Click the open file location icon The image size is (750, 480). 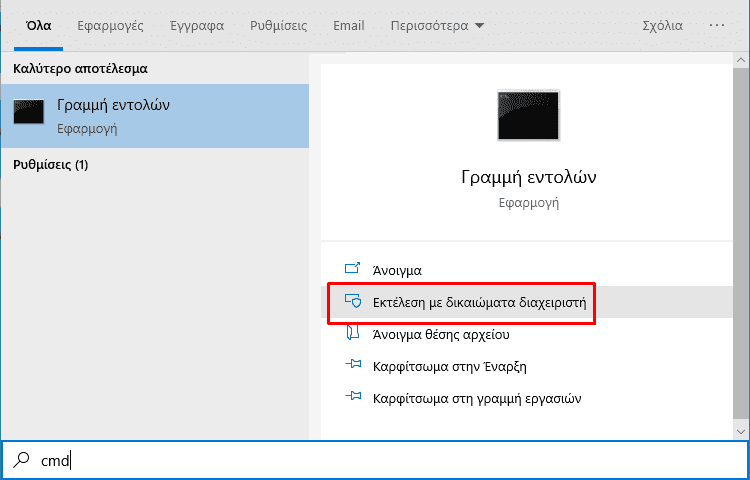[352, 334]
